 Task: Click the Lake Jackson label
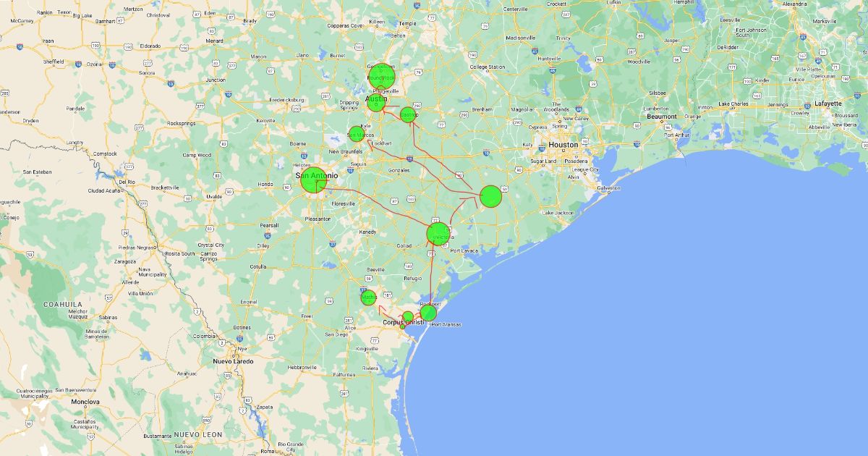(558, 213)
